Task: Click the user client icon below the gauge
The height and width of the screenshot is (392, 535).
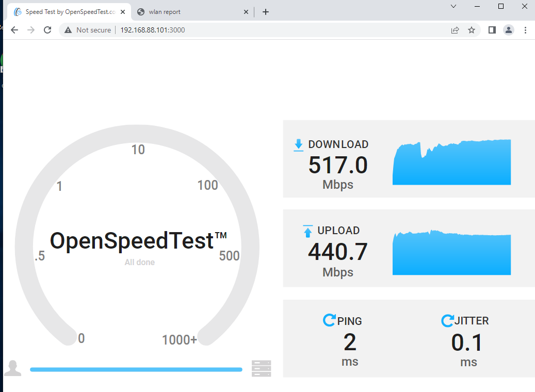Action: 13,368
